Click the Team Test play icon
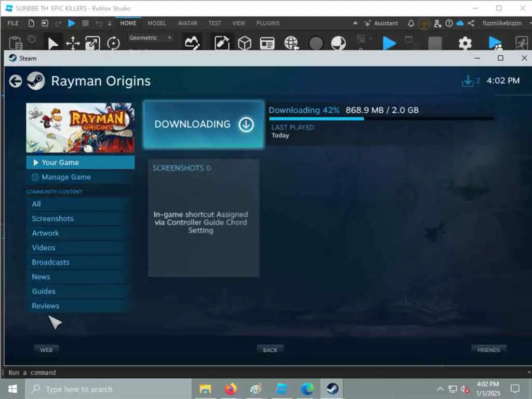The width and height of the screenshot is (532, 399). pos(495,43)
